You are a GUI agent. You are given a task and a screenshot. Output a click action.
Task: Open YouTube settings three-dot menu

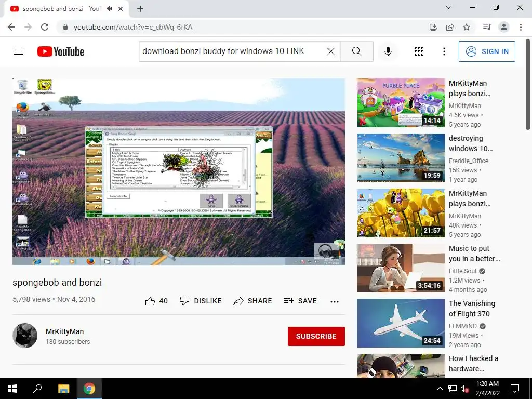coord(444,51)
